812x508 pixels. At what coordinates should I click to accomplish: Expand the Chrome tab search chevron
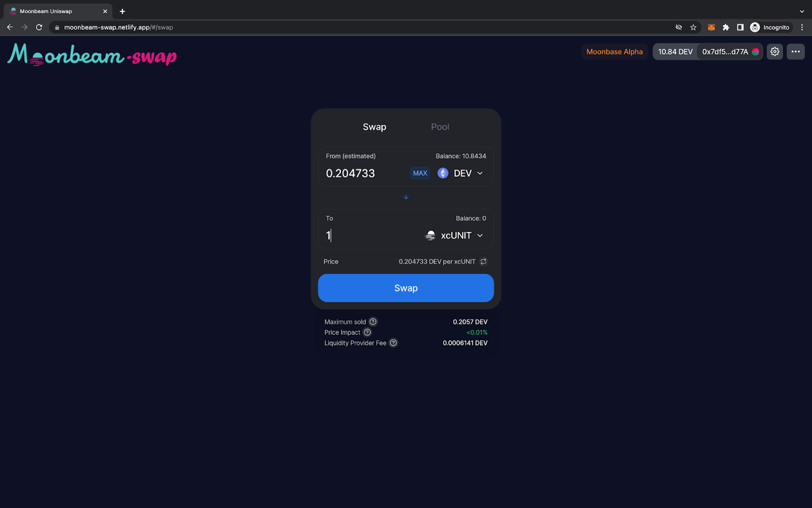[802, 11]
